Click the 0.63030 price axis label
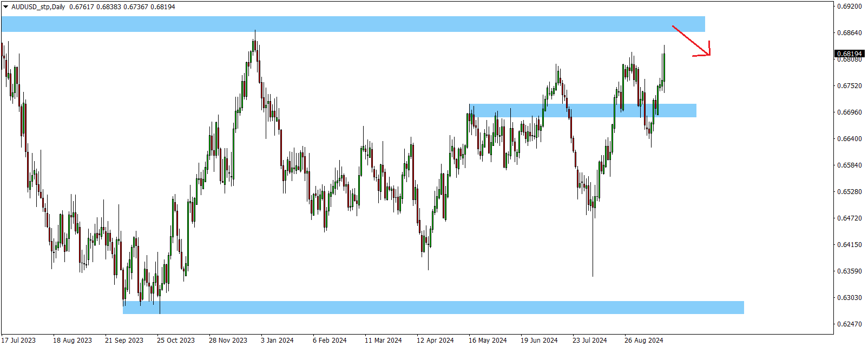Viewport: 868px width, 347px height. coord(849,298)
